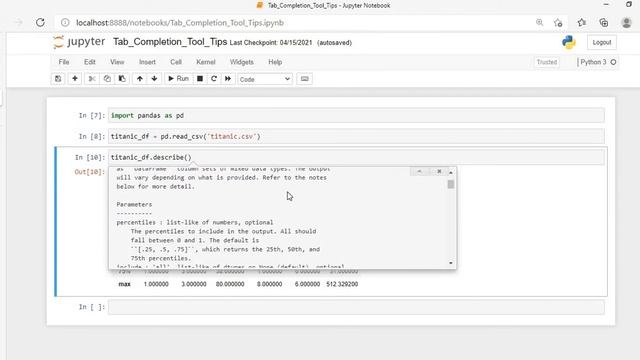Move selected cell down arrow

coord(154,79)
